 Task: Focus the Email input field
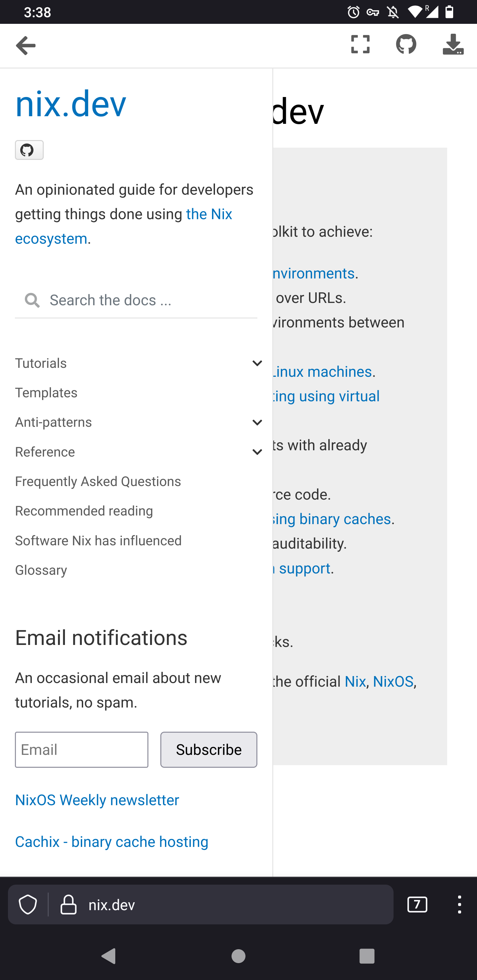point(81,750)
